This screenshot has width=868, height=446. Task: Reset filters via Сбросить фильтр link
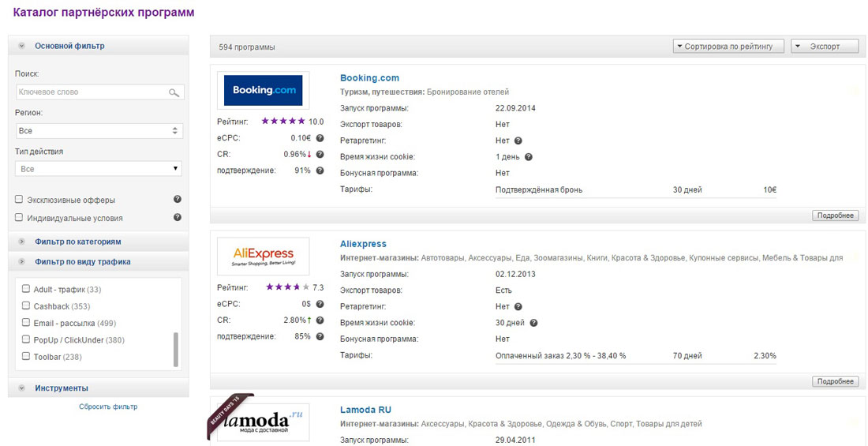[x=108, y=407]
